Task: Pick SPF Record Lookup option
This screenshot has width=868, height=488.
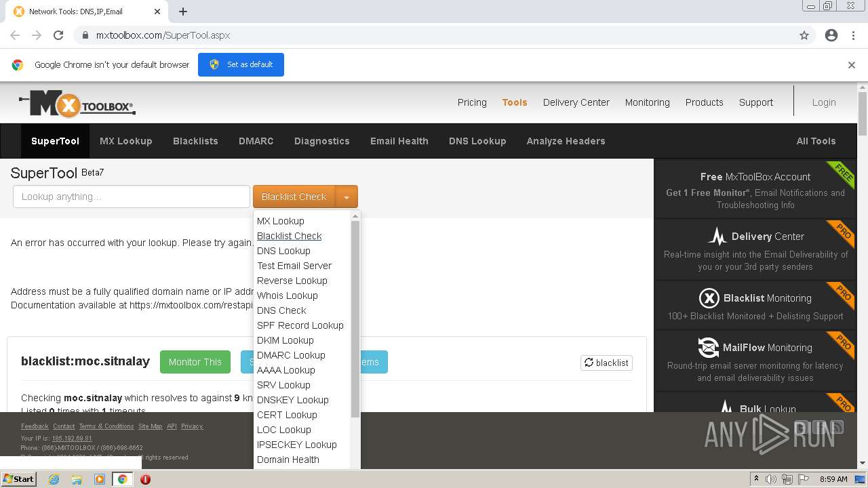Action: pos(300,325)
